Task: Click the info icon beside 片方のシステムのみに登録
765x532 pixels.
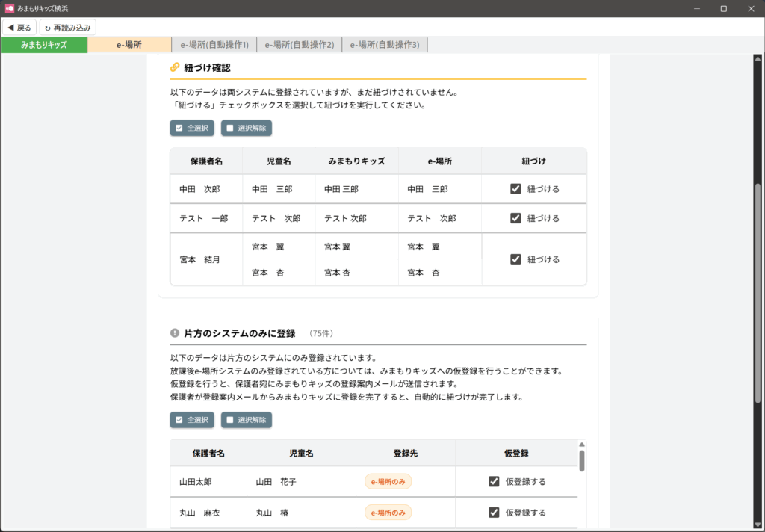Action: (175, 333)
